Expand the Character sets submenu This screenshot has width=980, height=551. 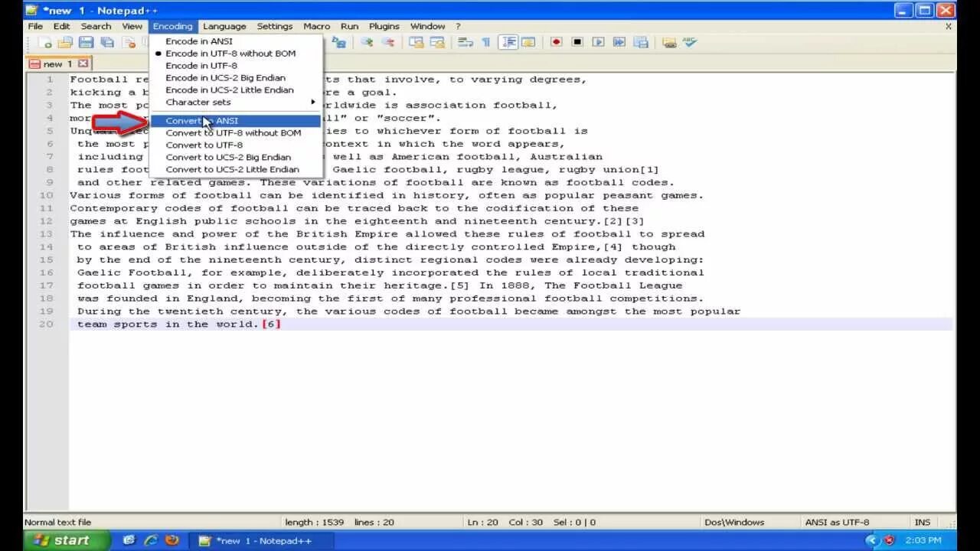(x=236, y=103)
